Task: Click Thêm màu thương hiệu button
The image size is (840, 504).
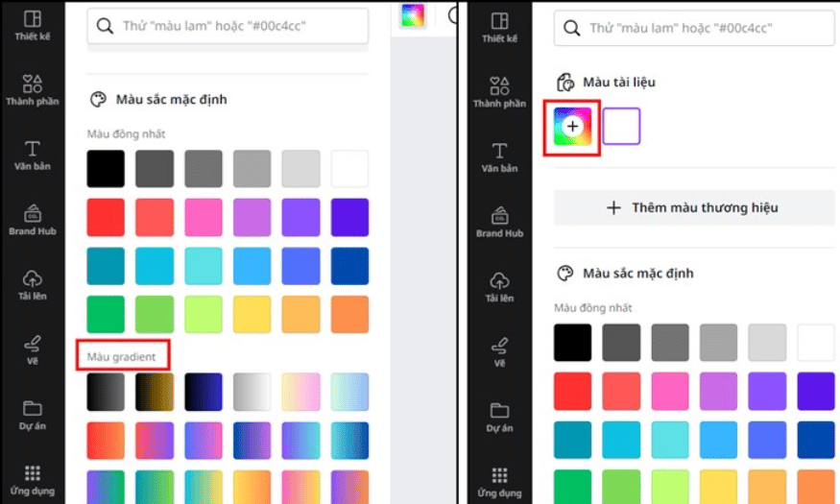Action: [x=694, y=207]
